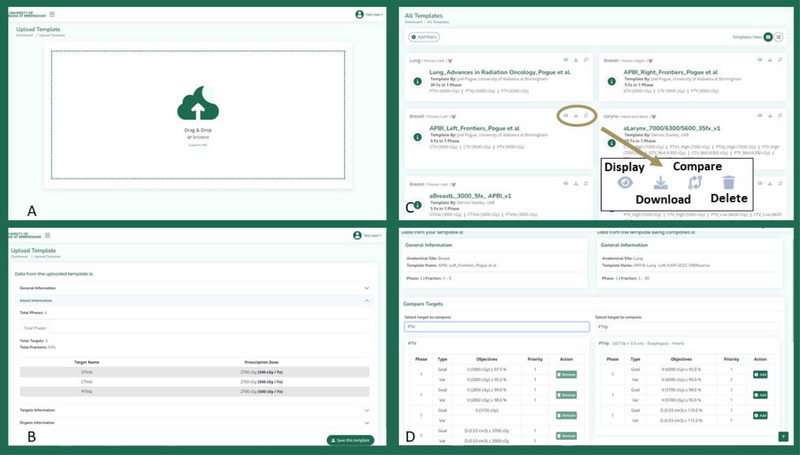Click the Add filters button
The image size is (800, 455).
click(424, 37)
